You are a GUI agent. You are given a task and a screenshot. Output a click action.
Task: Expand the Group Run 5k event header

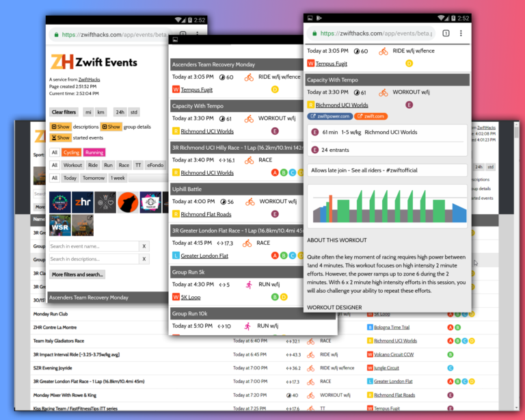coord(237,272)
